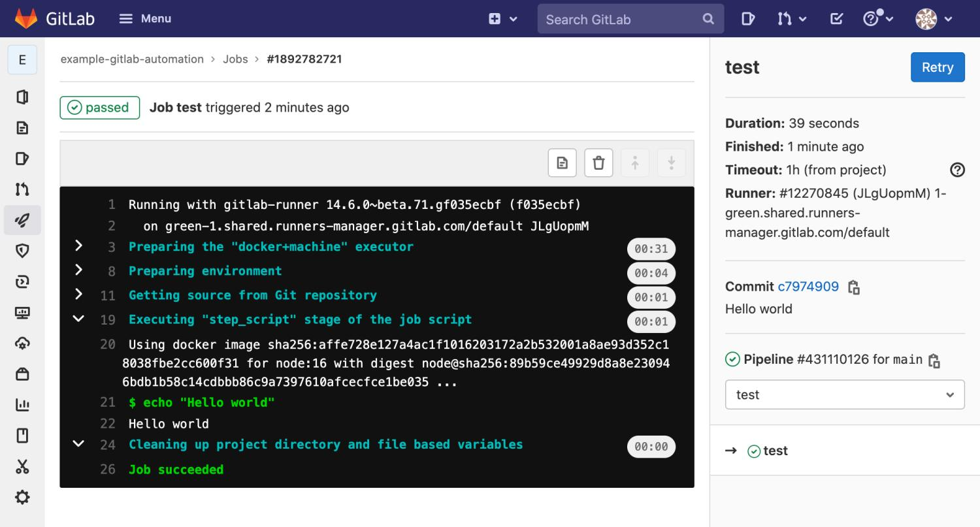Open Wiki book icon in sidebar
980x527 pixels.
pos(22,436)
